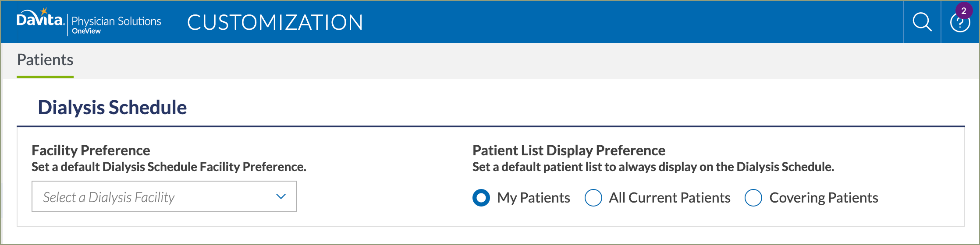Viewport: 980px width, 245px height.
Task: Expand the facility dropdown chevron arrow
Action: tap(281, 197)
